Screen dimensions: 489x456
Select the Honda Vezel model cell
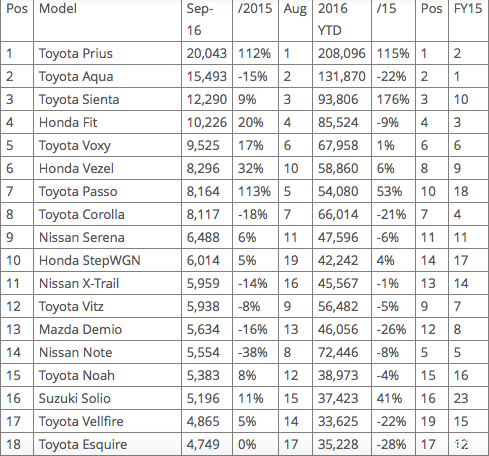[76, 168]
